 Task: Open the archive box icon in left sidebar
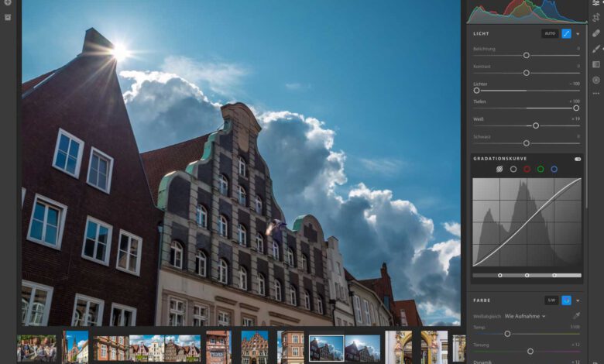coord(8,17)
